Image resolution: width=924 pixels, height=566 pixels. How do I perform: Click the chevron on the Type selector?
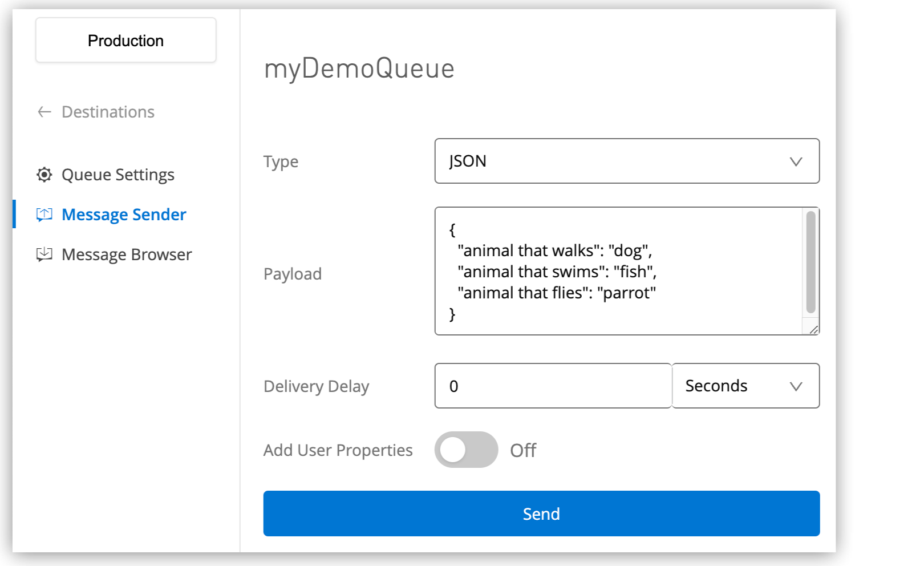(x=797, y=161)
